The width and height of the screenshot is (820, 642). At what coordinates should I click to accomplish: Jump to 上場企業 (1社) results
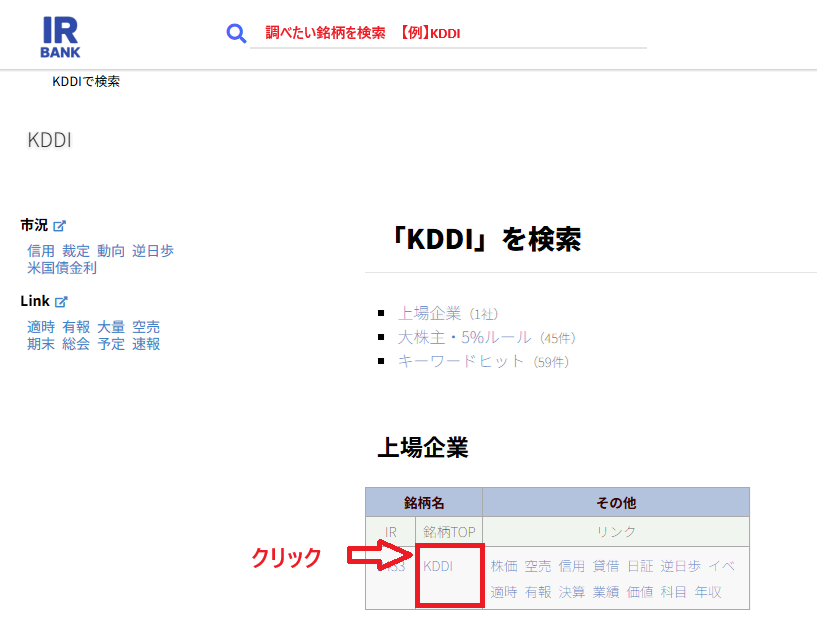[x=429, y=313]
